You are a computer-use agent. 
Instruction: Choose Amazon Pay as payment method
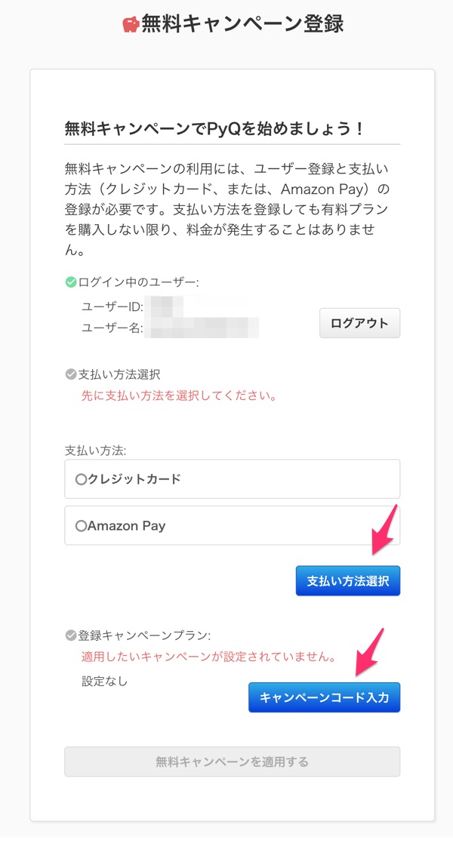[82, 526]
